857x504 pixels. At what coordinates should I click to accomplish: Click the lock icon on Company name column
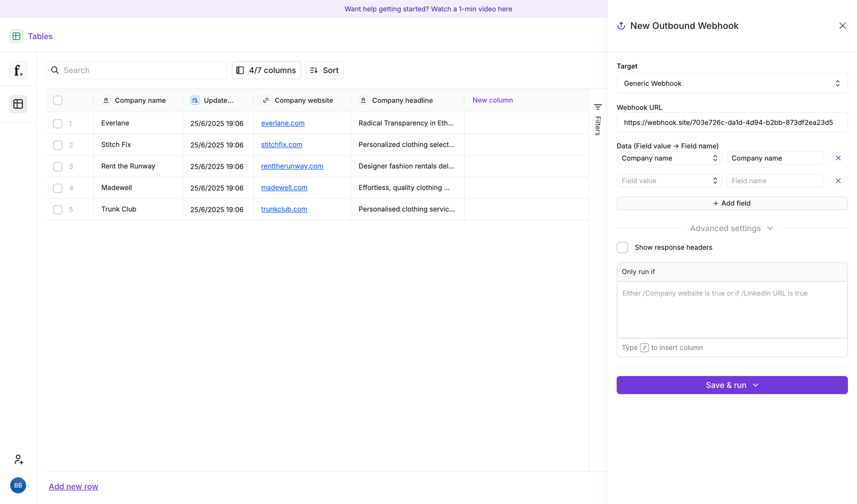106,100
